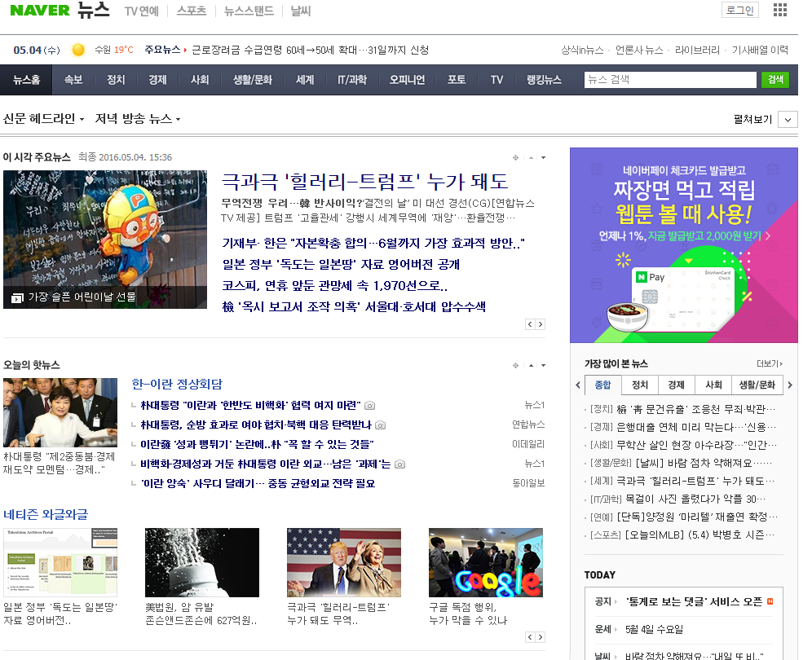Select the 종합 tab
The image size is (812, 660).
pos(602,385)
